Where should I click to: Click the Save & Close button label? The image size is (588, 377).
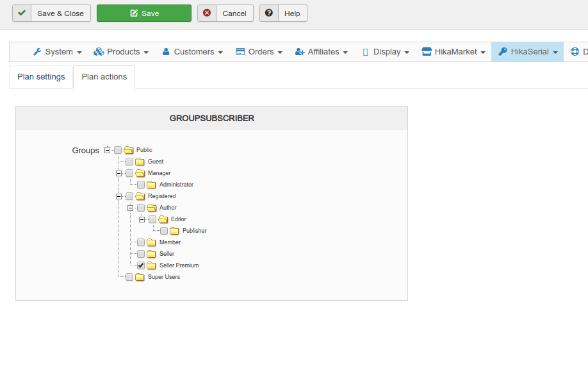pos(60,13)
